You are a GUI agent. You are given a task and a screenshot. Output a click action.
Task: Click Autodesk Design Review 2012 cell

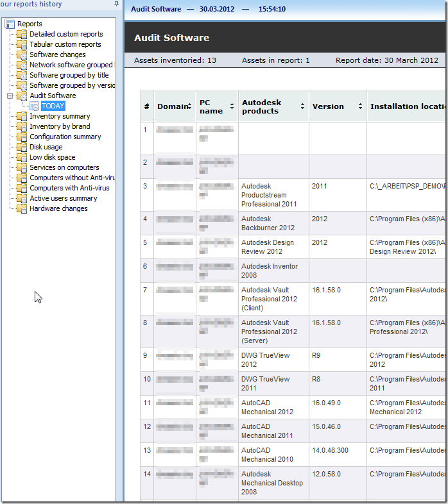tap(273, 247)
